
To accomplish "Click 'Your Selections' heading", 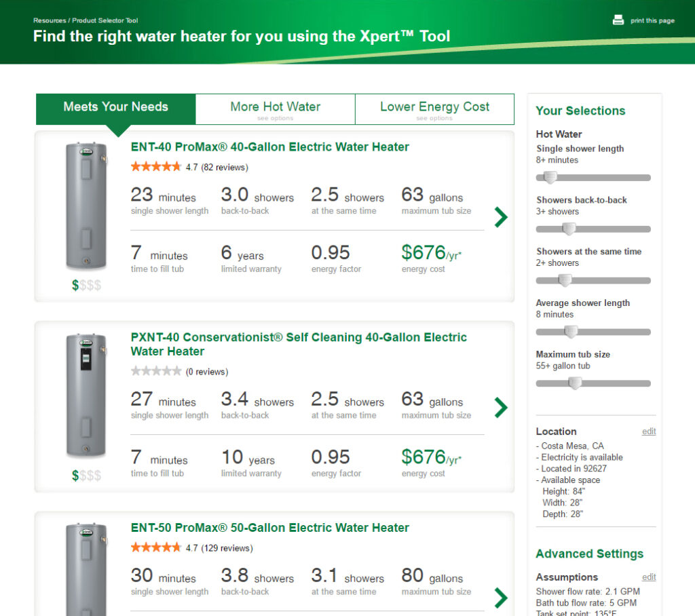I will [x=580, y=111].
